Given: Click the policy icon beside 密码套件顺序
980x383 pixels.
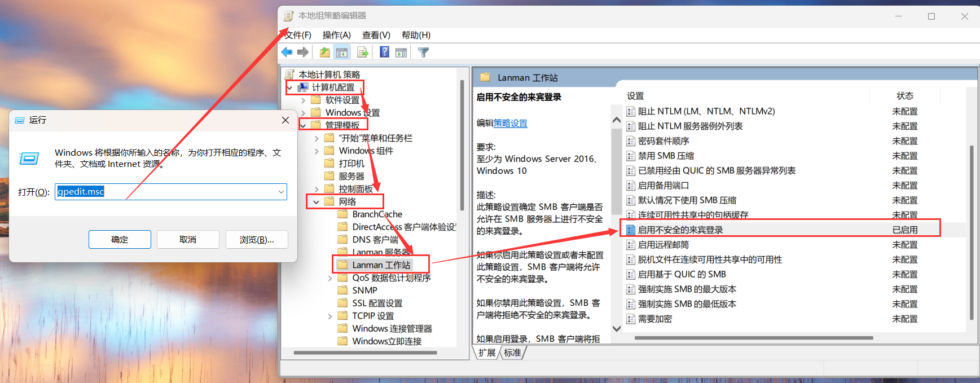Looking at the screenshot, I should (631, 141).
